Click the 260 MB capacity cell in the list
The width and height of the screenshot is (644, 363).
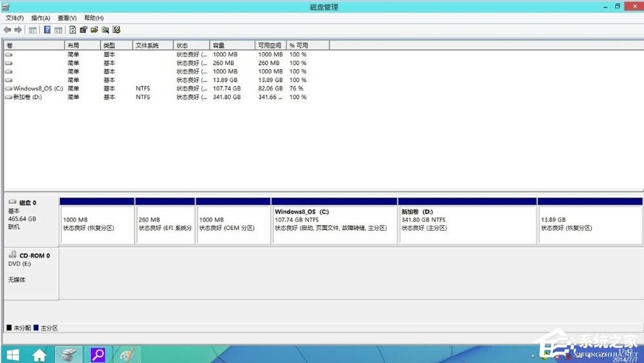pyautogui.click(x=223, y=63)
